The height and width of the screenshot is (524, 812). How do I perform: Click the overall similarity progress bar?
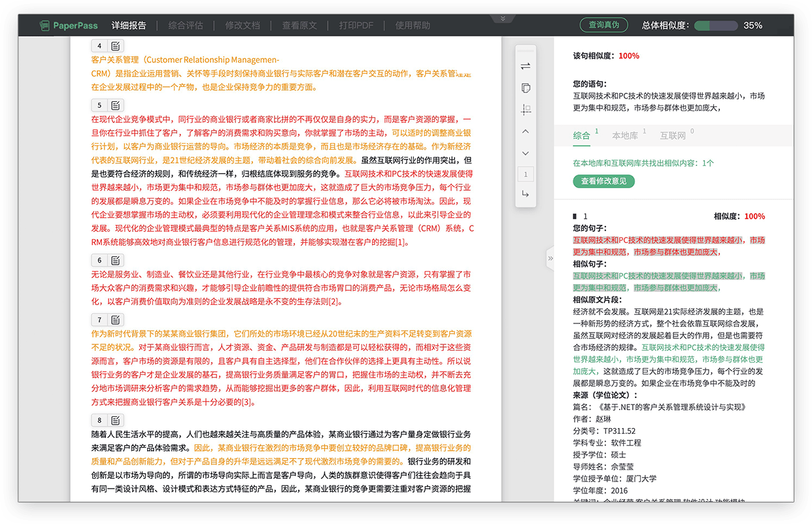[715, 25]
